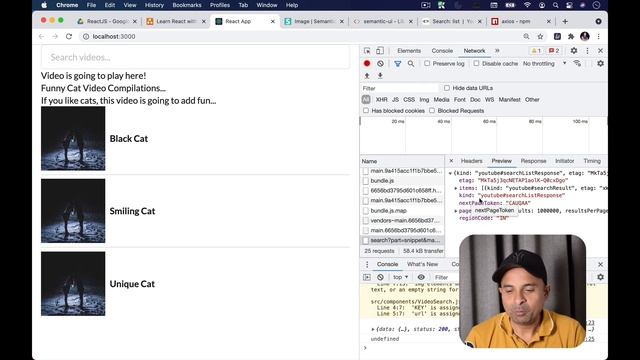Open the console drawer three-dot menu
Screen dimensions: 640x360
point(367,264)
